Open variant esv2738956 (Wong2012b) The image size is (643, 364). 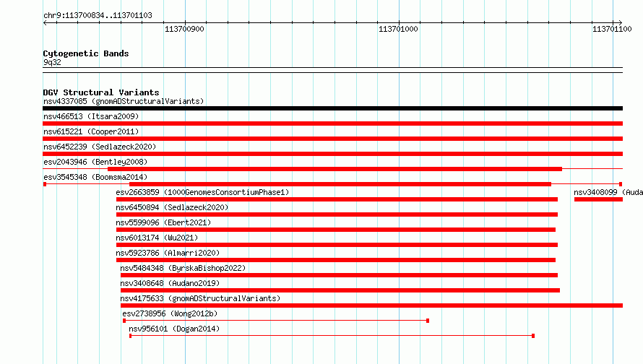pyautogui.click(x=170, y=313)
